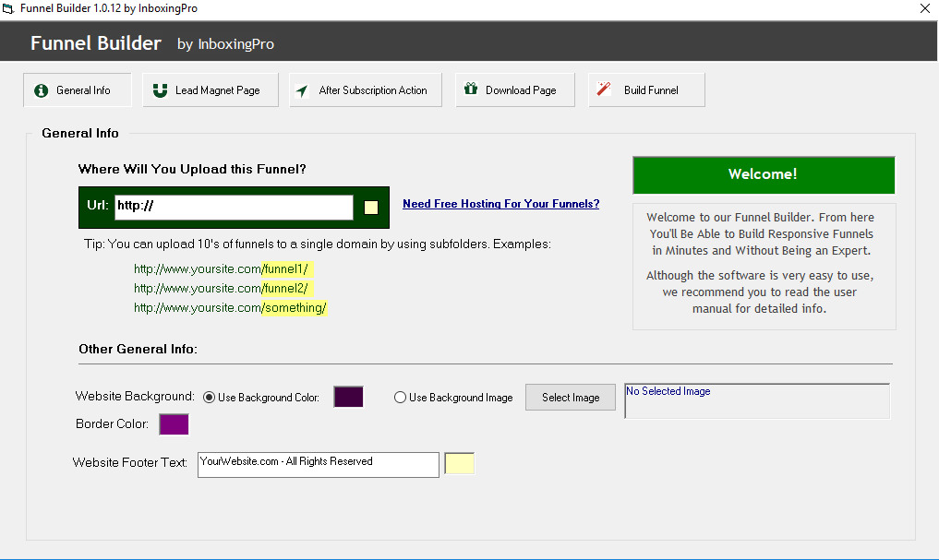
Task: Pick the dark purple background color swatch
Action: tap(348, 397)
